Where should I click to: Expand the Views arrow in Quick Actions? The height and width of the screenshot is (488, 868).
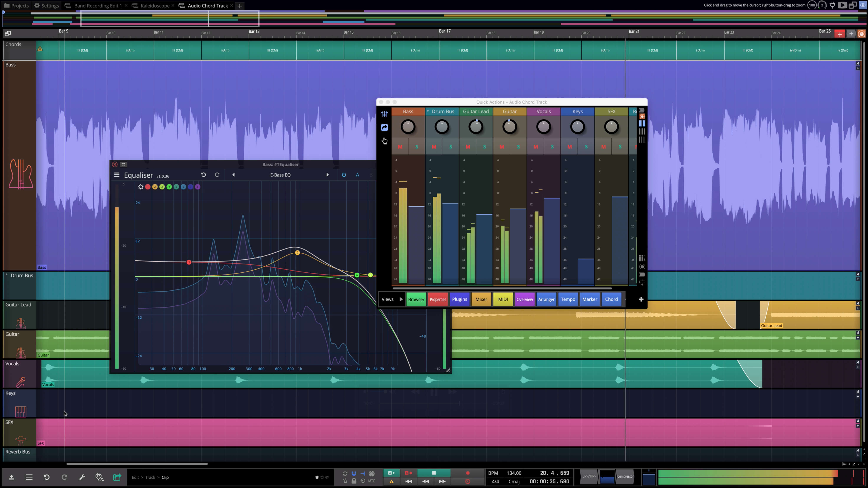(x=401, y=299)
